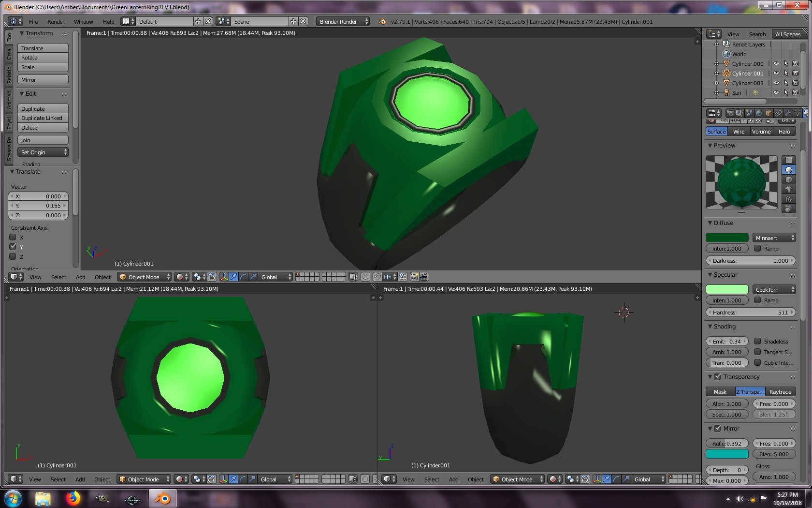Click the OpenGL render image icon in top viewport
The height and width of the screenshot is (508, 812).
(x=414, y=277)
